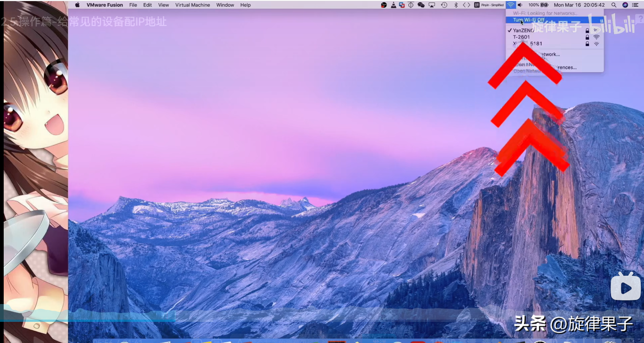Open the VLC cone menu bar icon
The width and height of the screenshot is (644, 343).
click(x=393, y=5)
